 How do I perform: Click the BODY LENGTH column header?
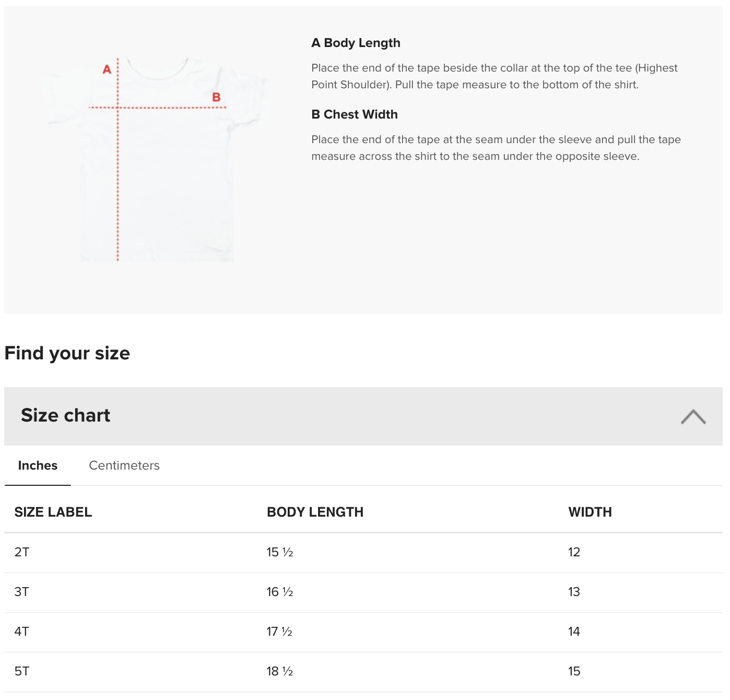coord(315,512)
